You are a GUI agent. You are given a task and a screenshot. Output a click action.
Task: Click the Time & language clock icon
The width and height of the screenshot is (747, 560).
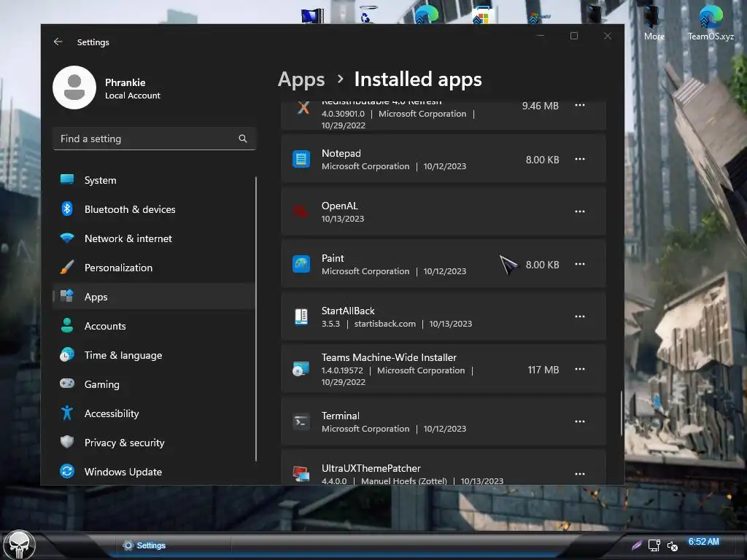coord(67,355)
